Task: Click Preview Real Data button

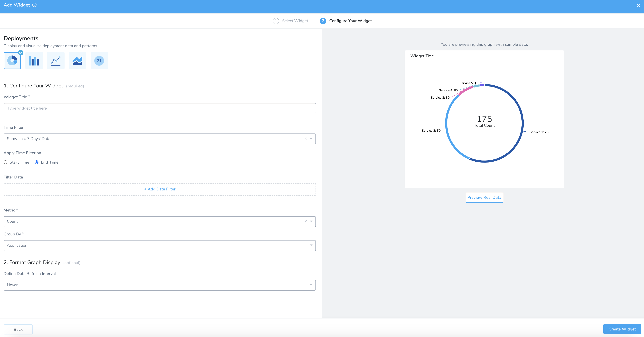Action: coord(484,198)
